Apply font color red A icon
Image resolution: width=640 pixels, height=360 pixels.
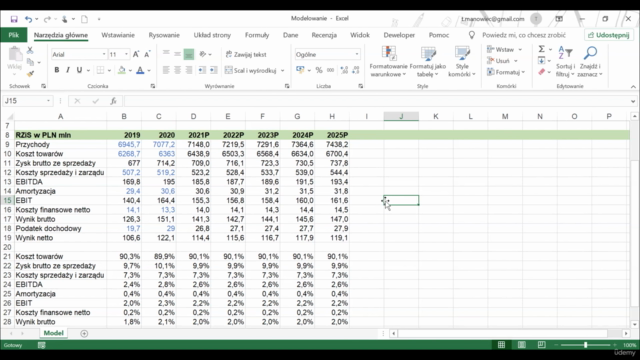click(140, 70)
